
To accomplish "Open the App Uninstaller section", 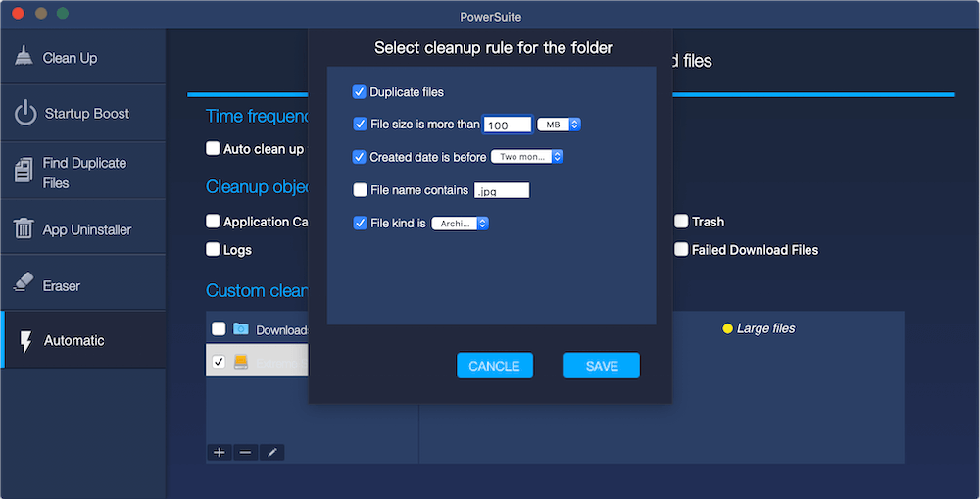I will [x=83, y=228].
